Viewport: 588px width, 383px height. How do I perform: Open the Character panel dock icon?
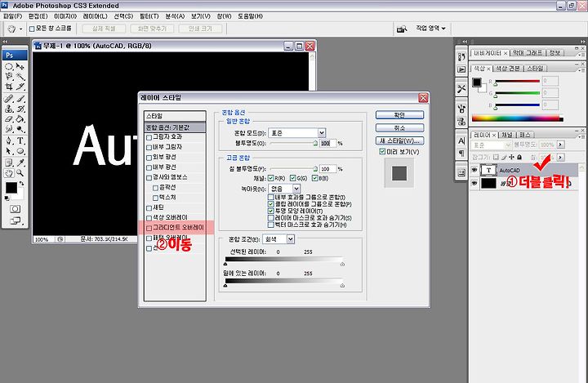461,141
